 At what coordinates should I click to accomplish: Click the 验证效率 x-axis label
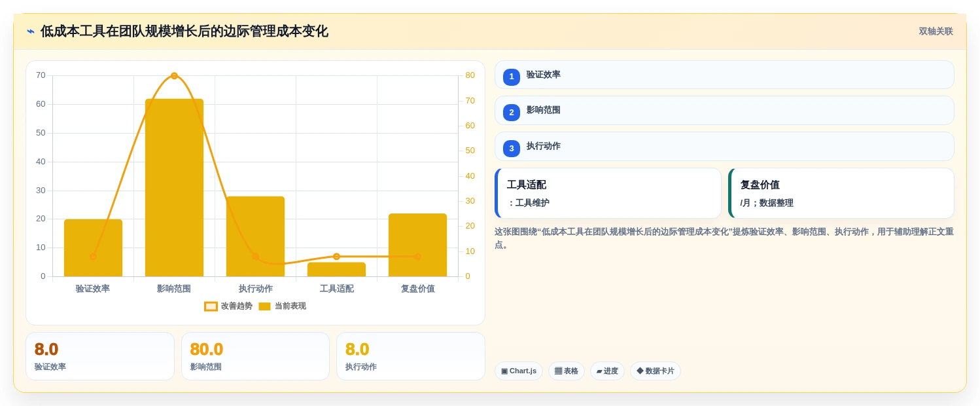(x=93, y=289)
